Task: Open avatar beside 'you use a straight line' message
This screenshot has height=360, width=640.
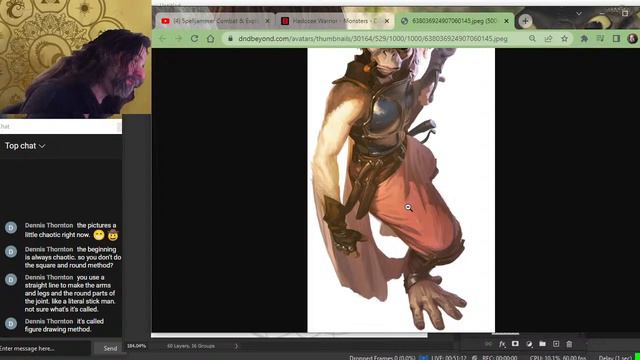Action: (x=11, y=280)
